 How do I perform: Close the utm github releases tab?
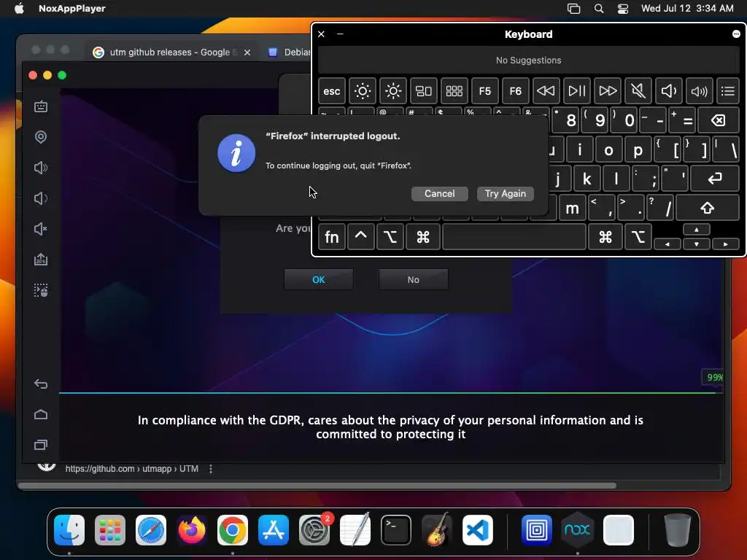(247, 52)
